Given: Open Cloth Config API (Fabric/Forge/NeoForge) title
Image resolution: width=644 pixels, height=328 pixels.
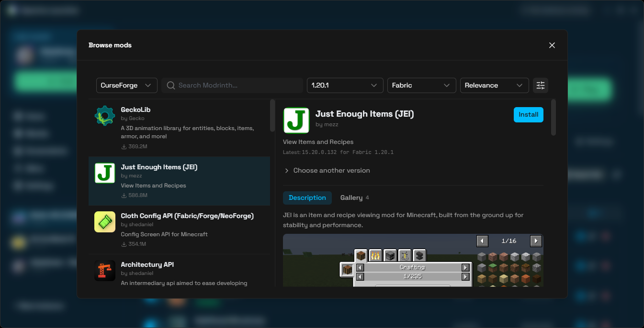Looking at the screenshot, I should [x=187, y=216].
